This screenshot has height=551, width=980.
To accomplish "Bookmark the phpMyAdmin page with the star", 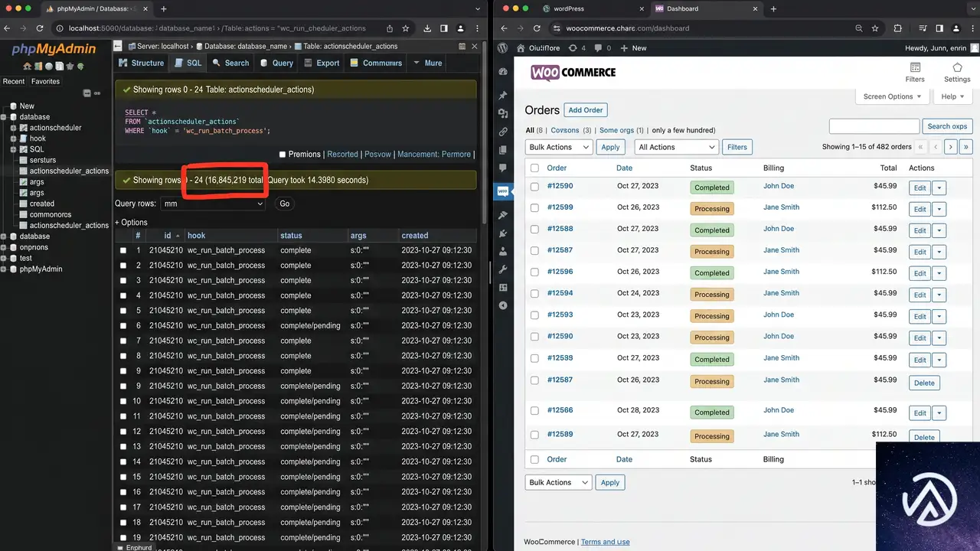I will click(406, 28).
